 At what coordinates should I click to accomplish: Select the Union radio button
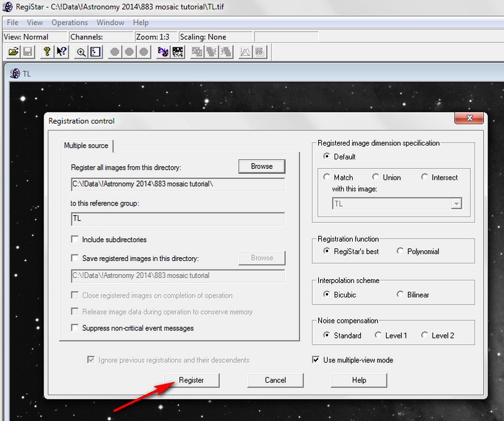[375, 177]
